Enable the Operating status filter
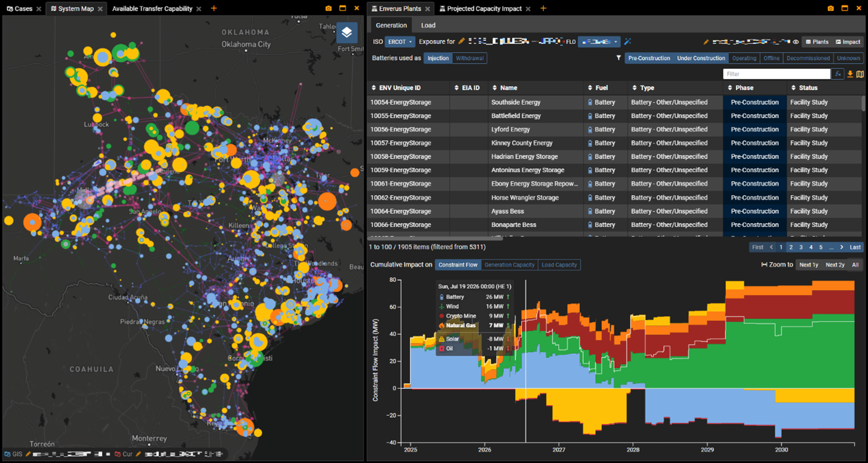 pos(744,58)
